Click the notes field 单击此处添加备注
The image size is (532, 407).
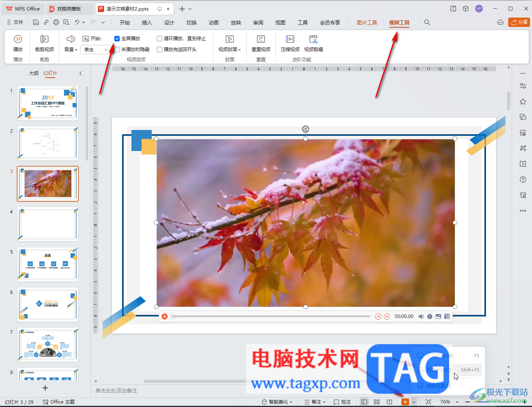117,391
